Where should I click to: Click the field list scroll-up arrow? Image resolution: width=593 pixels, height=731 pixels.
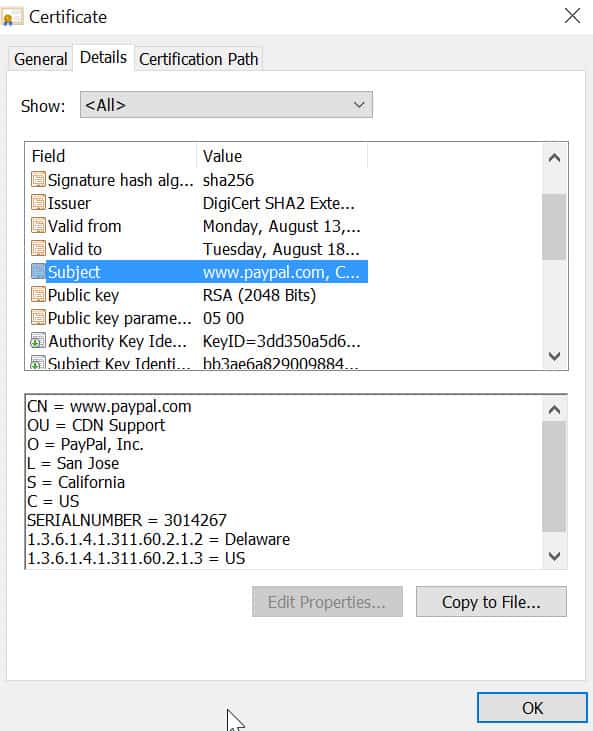coord(554,158)
